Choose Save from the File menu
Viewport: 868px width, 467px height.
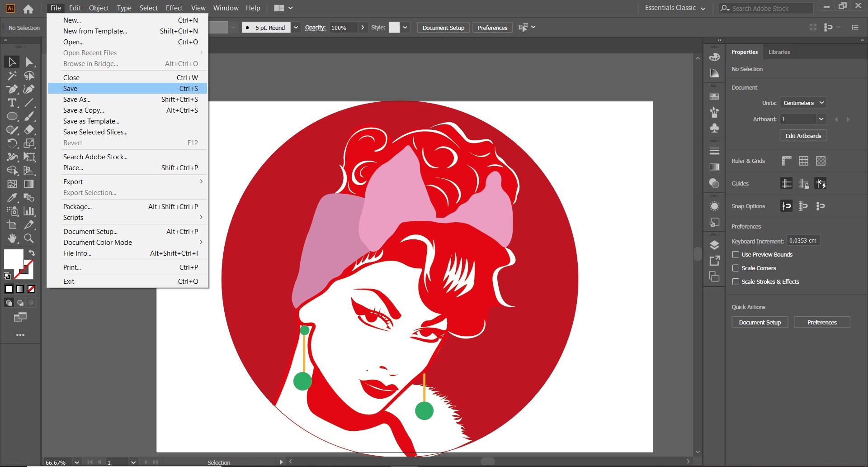coord(127,89)
